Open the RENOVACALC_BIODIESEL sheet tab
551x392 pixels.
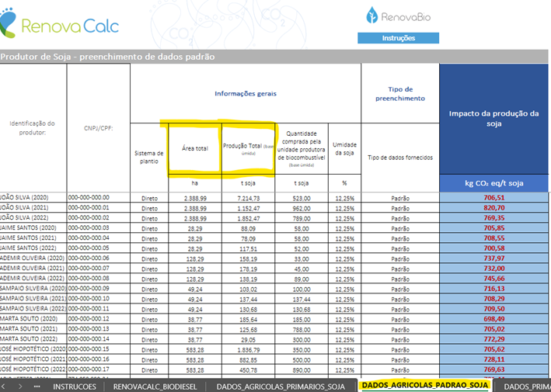156,386
